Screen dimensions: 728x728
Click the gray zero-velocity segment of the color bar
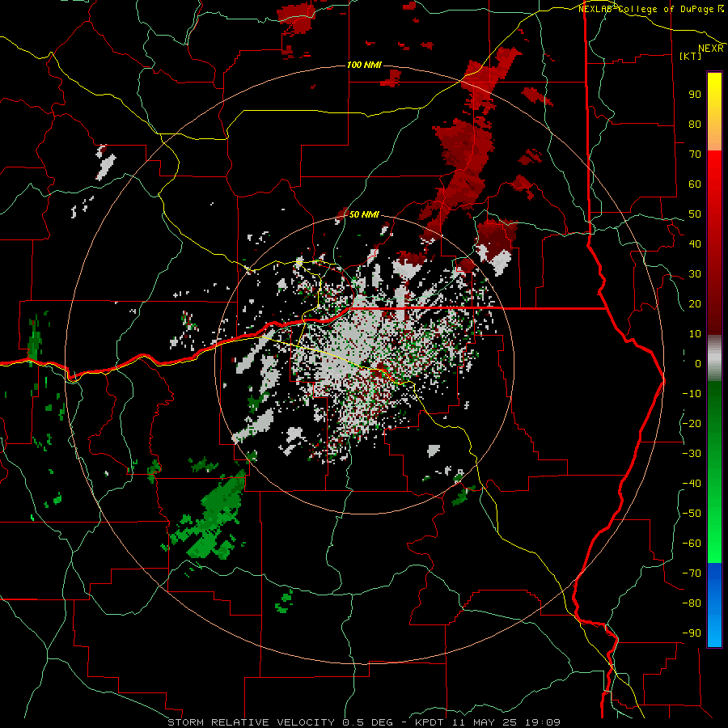[714, 358]
